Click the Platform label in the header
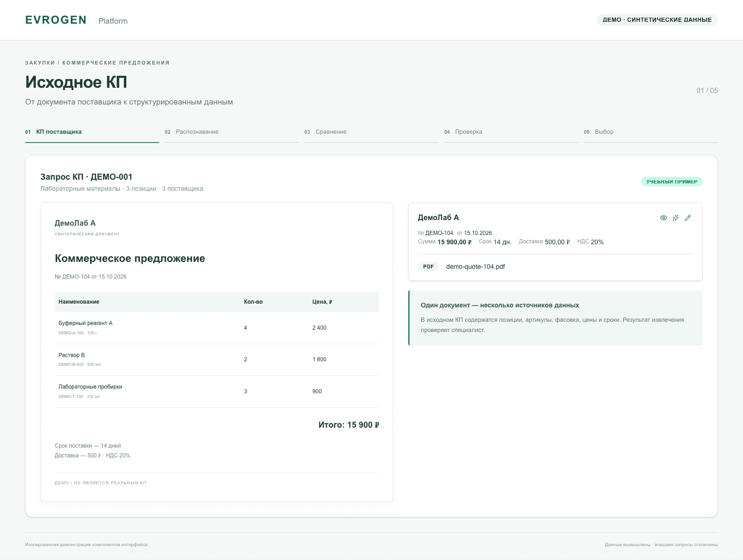The width and height of the screenshot is (743, 560). tap(113, 21)
